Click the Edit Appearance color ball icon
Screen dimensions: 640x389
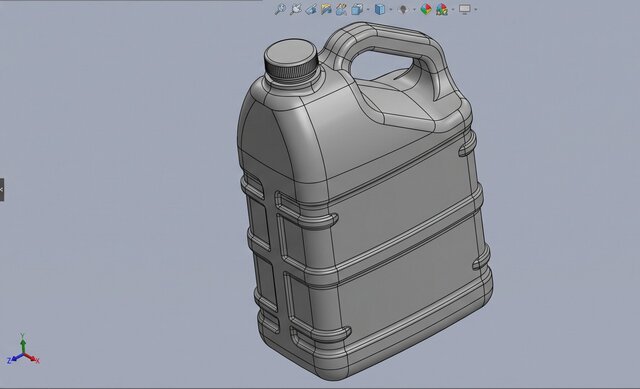[x=426, y=9]
